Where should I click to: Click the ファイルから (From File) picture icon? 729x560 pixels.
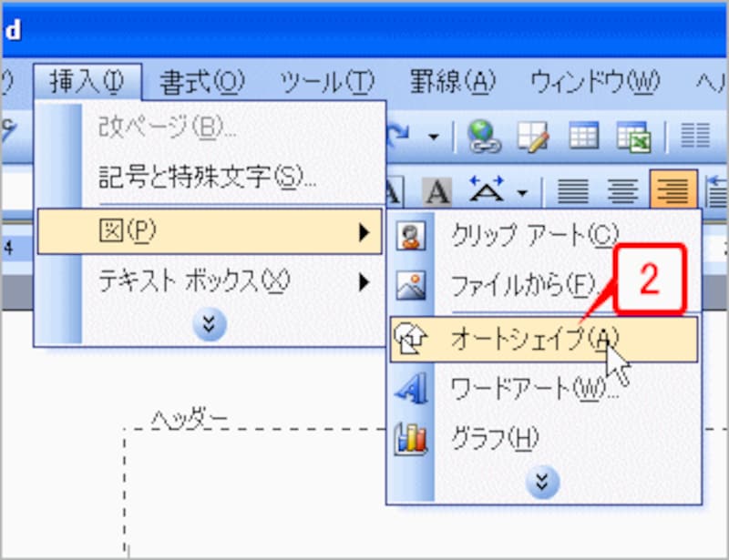[411, 284]
